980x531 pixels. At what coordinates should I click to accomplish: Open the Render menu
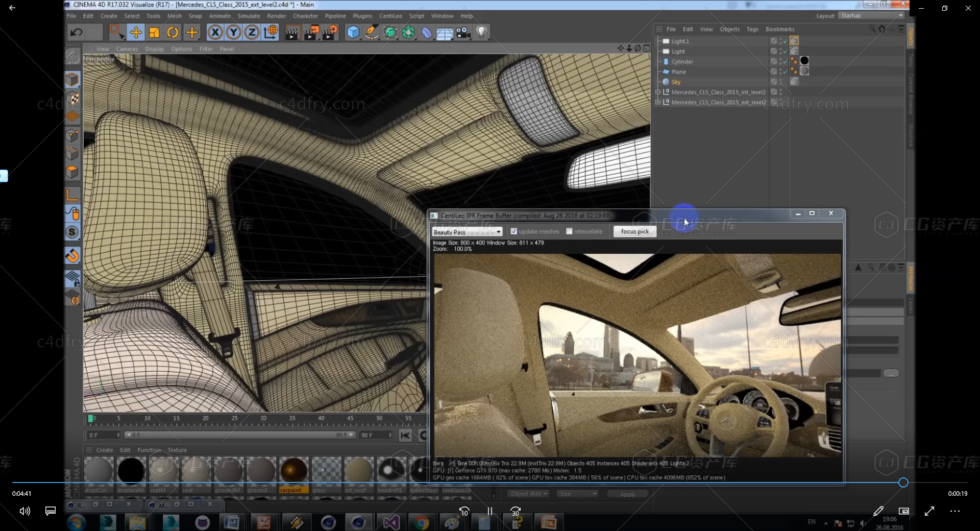click(x=276, y=16)
